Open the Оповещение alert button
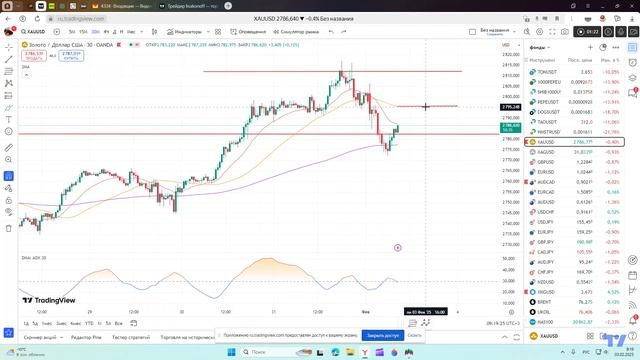The width and height of the screenshot is (640, 360). pos(248,31)
